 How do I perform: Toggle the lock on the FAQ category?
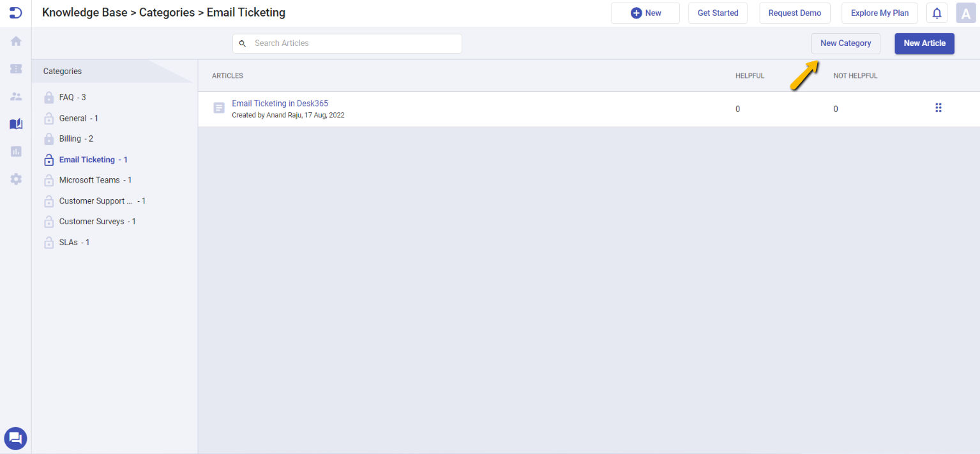pyautogui.click(x=49, y=97)
